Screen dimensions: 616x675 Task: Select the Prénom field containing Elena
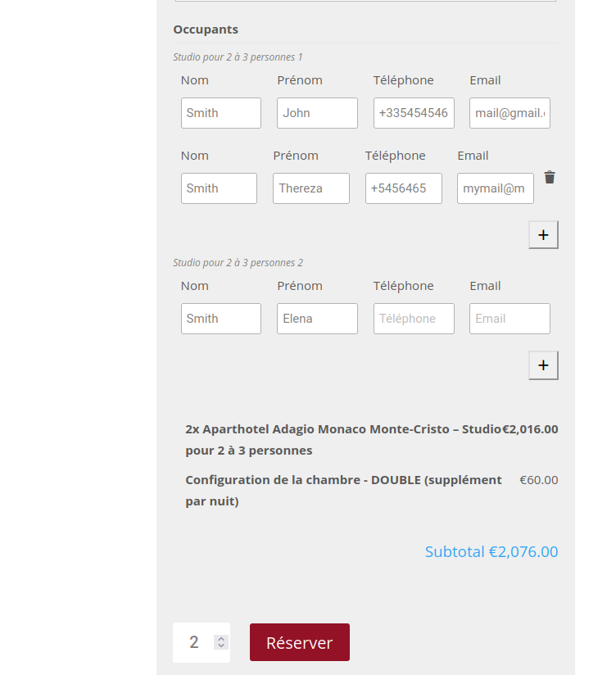(x=317, y=319)
